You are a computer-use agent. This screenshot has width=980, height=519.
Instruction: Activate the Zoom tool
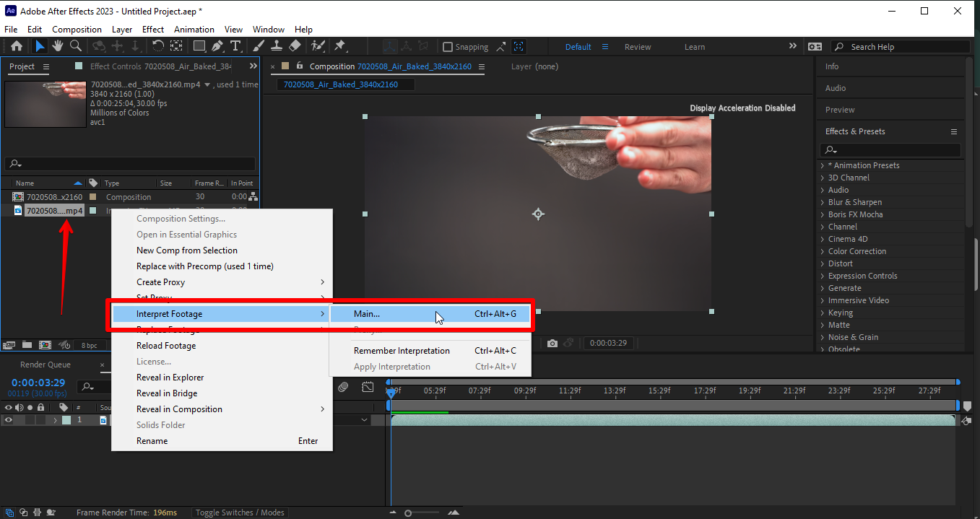[75, 46]
